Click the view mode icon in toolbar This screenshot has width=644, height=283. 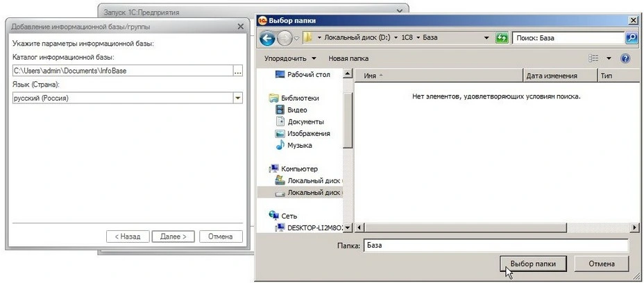[x=593, y=58]
